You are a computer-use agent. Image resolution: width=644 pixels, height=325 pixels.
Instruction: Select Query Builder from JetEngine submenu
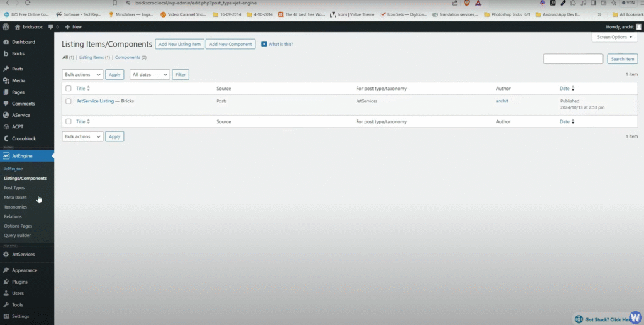(x=17, y=236)
